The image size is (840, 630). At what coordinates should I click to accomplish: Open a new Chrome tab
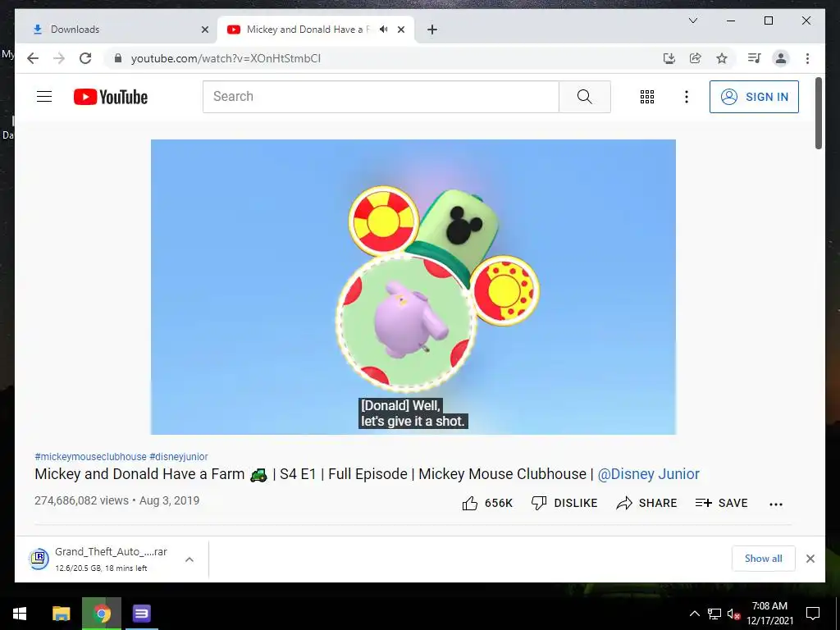tap(432, 30)
